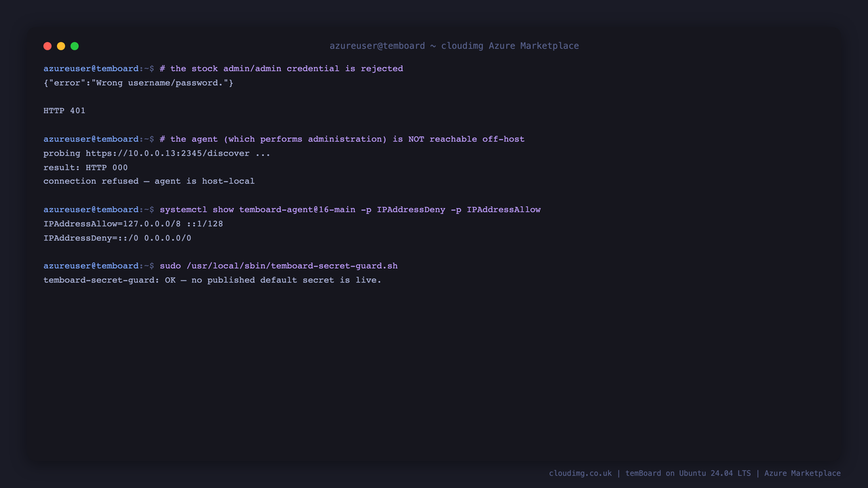
Task: Click the green maximize window dot
Action: tap(75, 46)
